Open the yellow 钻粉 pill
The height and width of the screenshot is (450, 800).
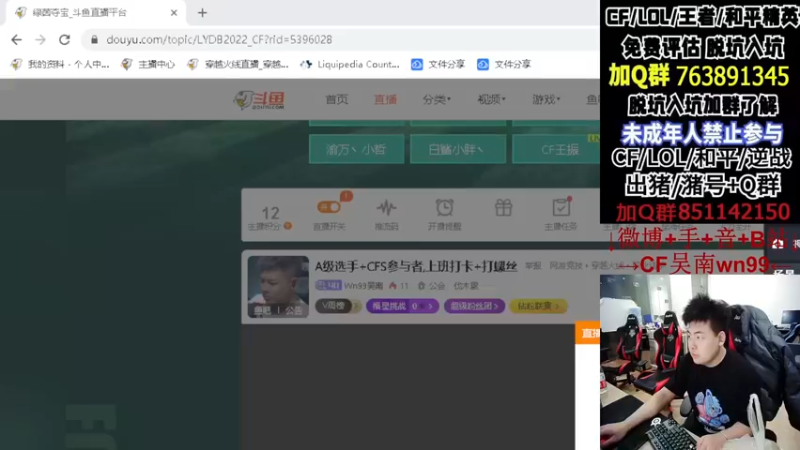538,306
